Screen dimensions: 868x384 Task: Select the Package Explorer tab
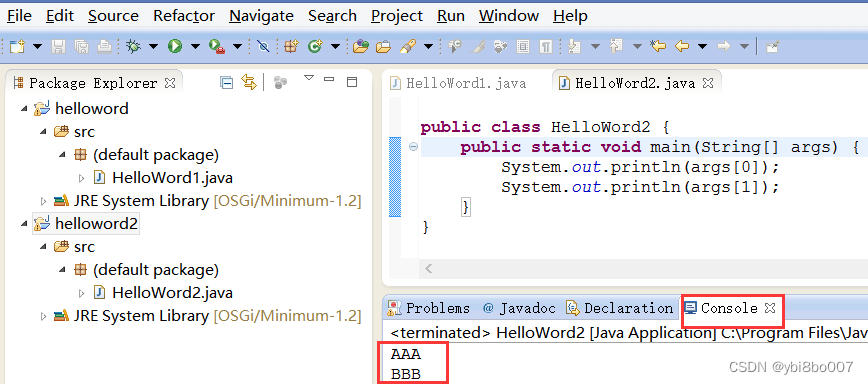pos(93,83)
